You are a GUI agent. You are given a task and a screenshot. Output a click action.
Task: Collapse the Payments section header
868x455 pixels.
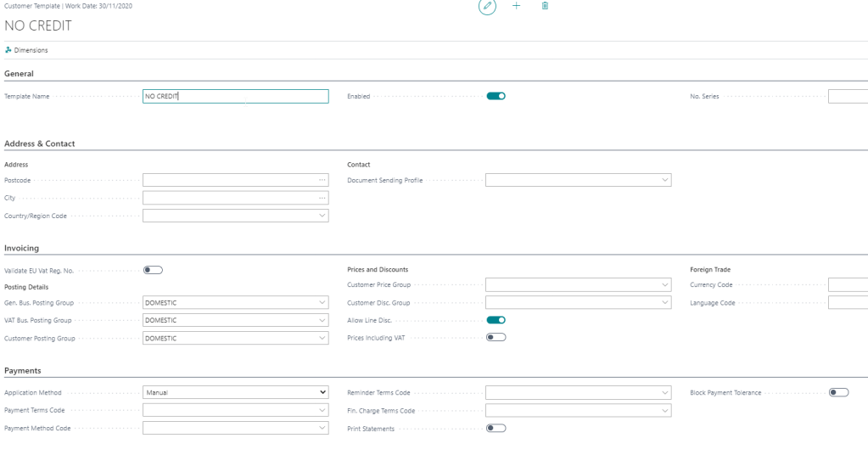[x=23, y=371]
